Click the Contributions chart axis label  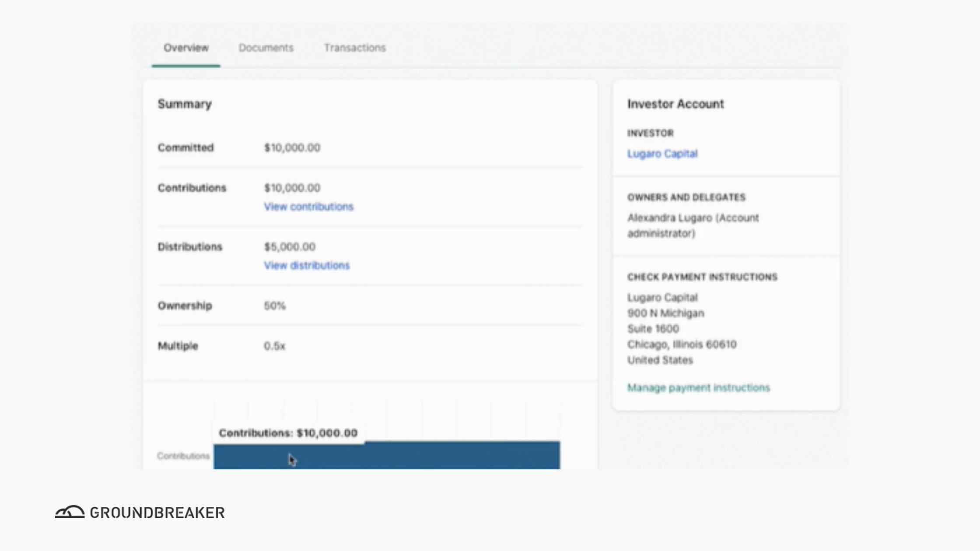coord(183,456)
